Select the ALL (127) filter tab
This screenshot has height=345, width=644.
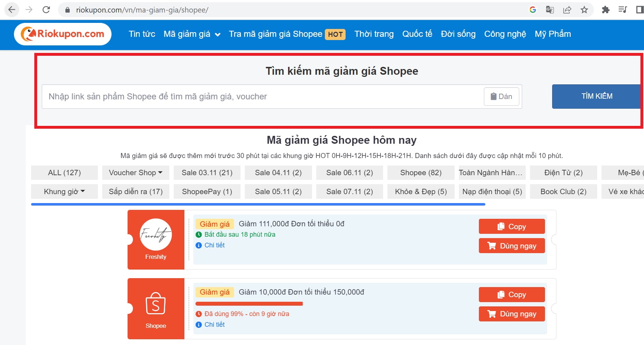coord(64,173)
